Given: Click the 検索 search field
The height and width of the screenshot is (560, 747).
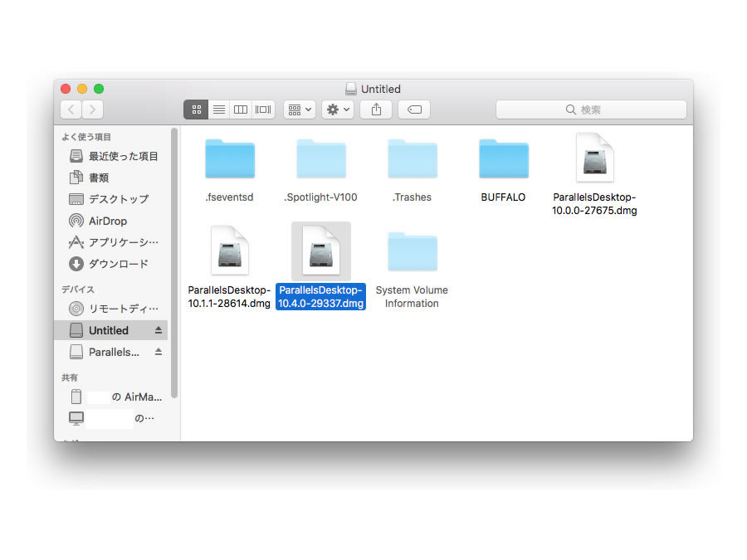Looking at the screenshot, I should click(x=591, y=110).
